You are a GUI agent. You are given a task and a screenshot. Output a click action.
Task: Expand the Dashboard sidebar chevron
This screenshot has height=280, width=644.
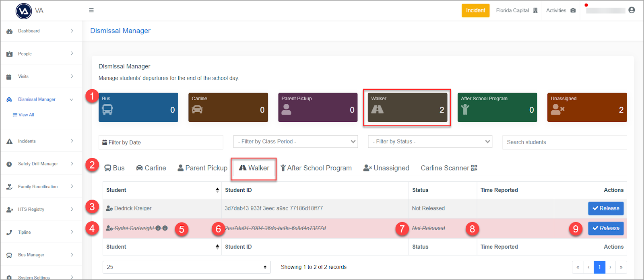(72, 31)
